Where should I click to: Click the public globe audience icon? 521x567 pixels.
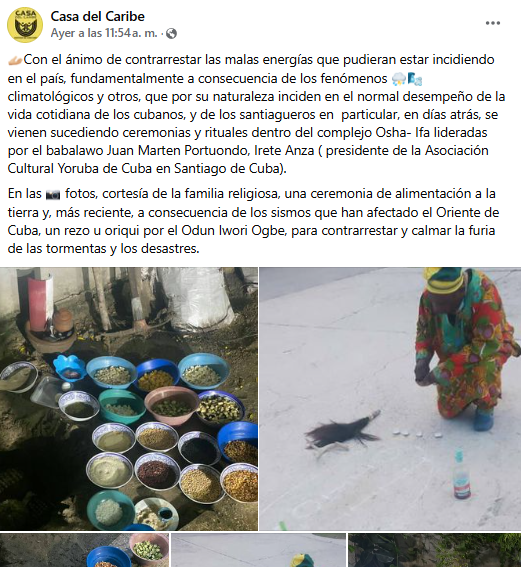pyautogui.click(x=171, y=34)
